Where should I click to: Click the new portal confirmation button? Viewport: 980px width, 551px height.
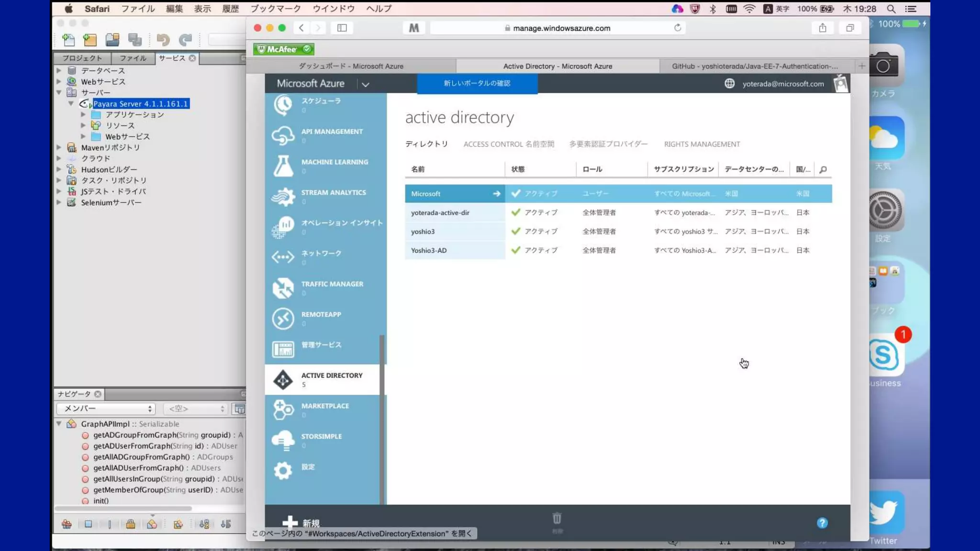477,83
